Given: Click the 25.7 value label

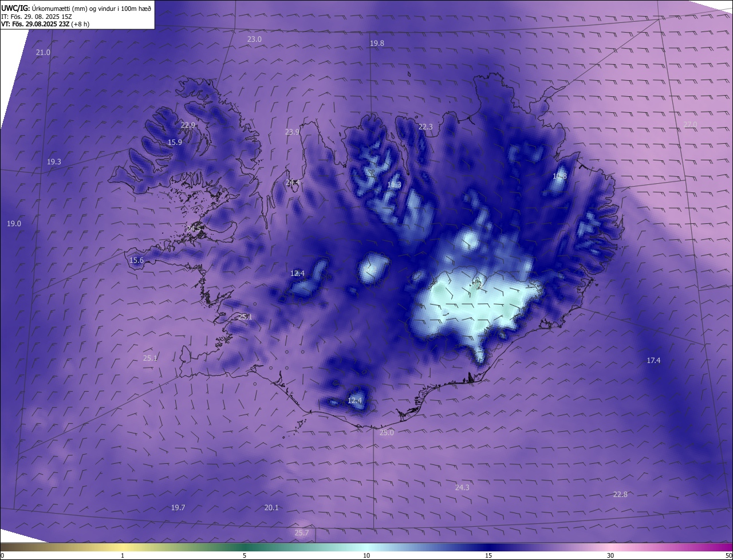Looking at the screenshot, I should tap(302, 533).
